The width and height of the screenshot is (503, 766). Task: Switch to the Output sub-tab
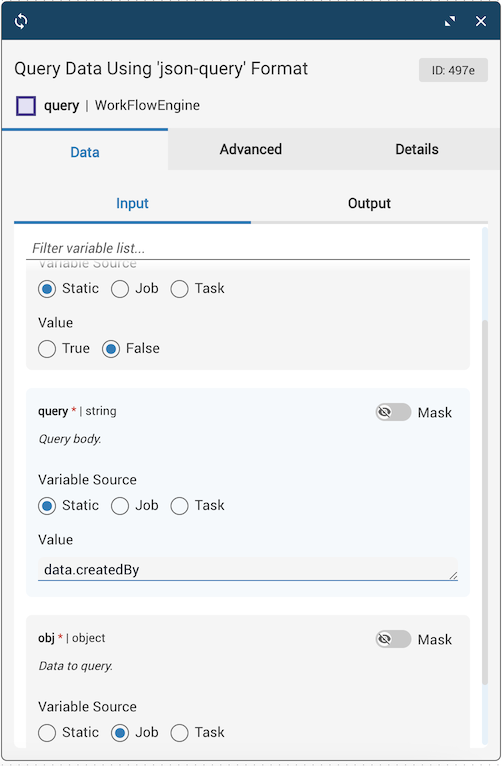pyautogui.click(x=369, y=203)
